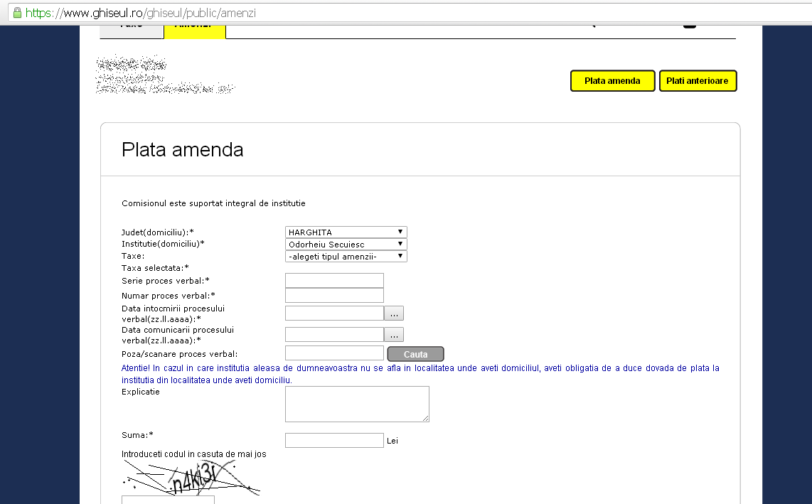Click the 'Taxa selectata:*' label
Image resolution: width=812 pixels, height=504 pixels.
(155, 268)
